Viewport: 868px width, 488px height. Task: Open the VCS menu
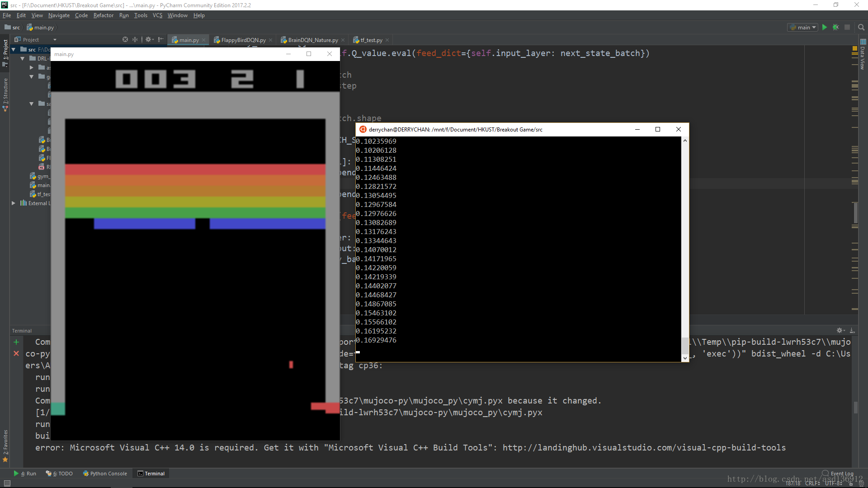[157, 15]
